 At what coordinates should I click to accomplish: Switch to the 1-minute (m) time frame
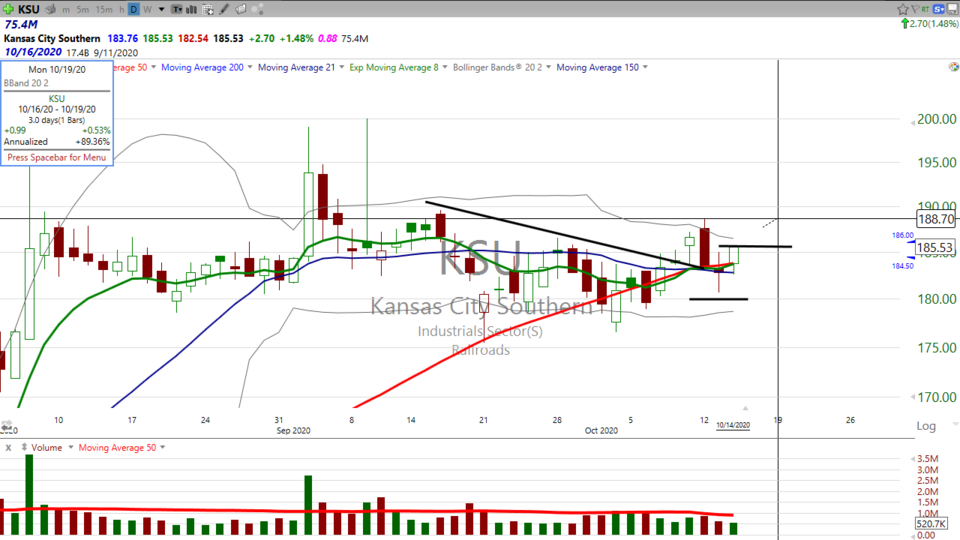[66, 10]
